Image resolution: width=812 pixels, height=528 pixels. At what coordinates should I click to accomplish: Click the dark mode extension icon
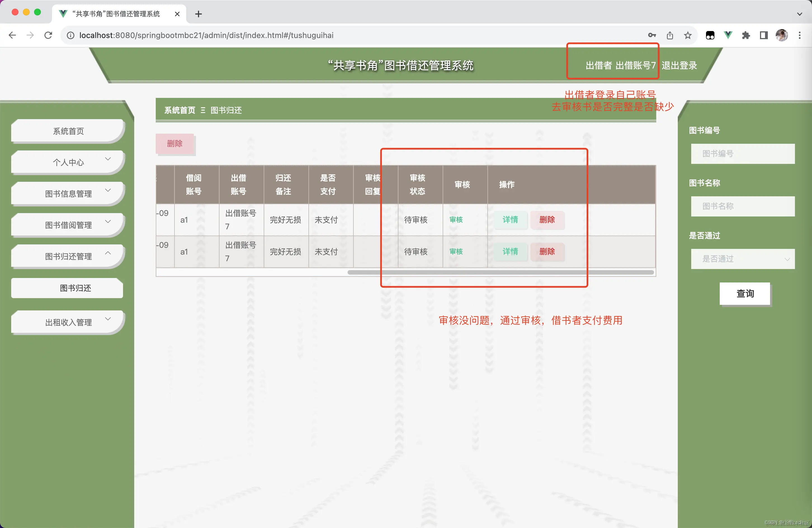pyautogui.click(x=710, y=35)
